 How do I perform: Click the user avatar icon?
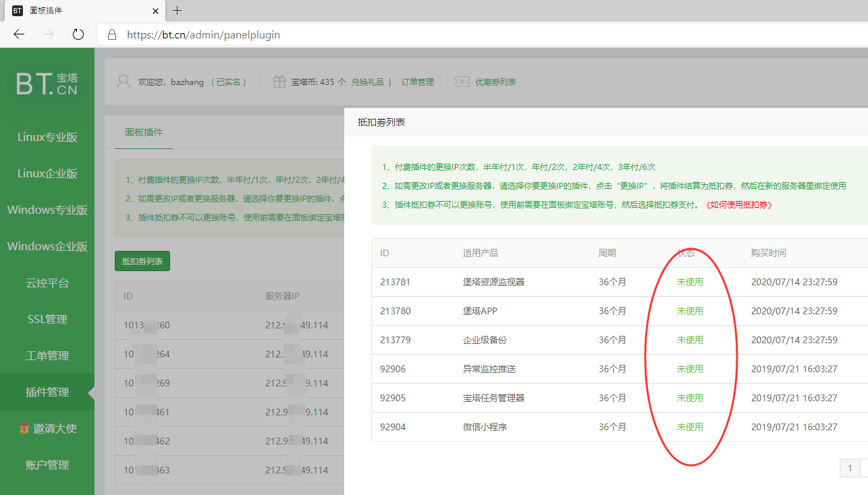pos(124,82)
